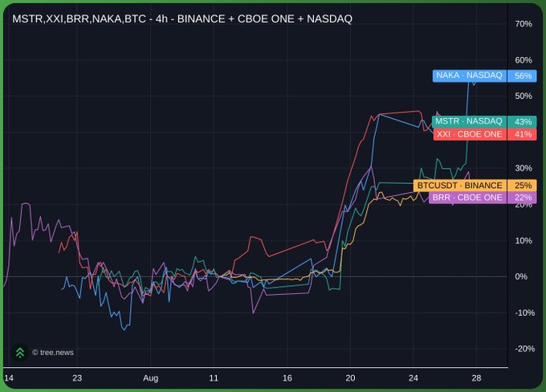Click the 70% label on the price axis
The width and height of the screenshot is (546, 392).
click(524, 24)
